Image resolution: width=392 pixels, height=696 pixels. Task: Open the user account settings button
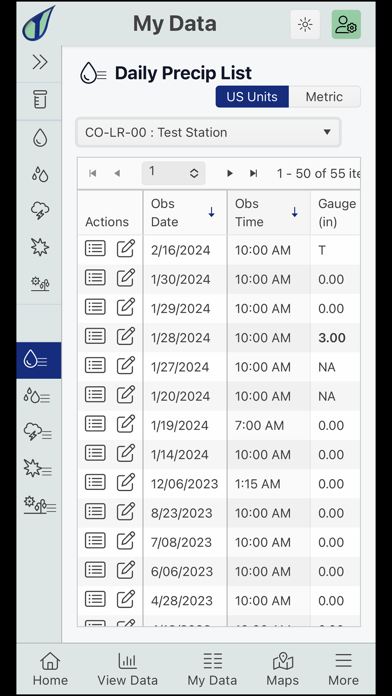346,24
